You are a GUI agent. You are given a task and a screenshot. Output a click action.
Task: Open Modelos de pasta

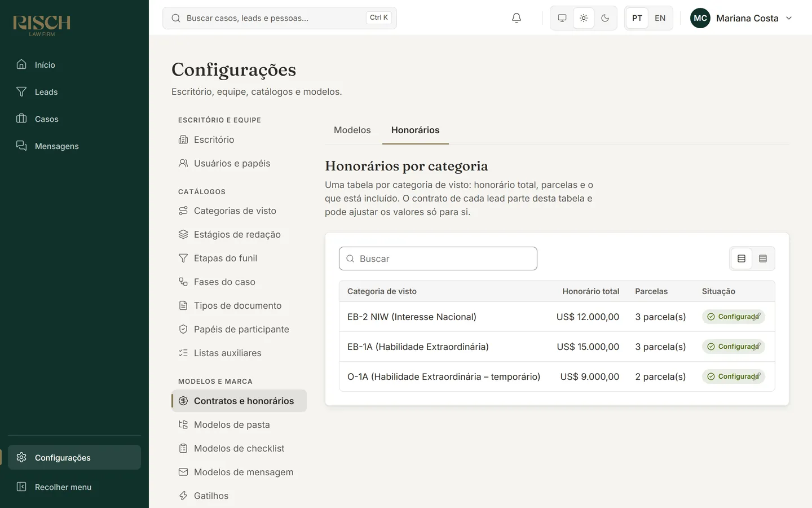click(239, 424)
